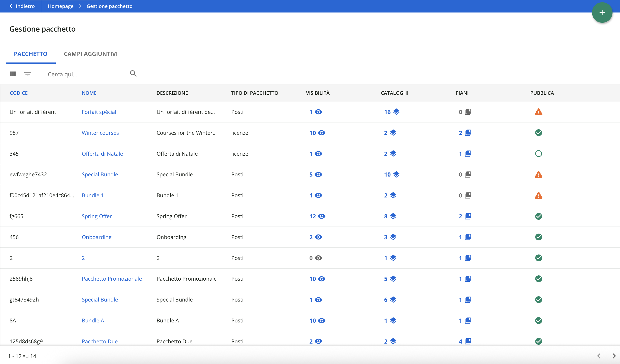620x364 pixels.
Task: Click the warning publish icon for Forfait spécial
Action: point(539,112)
